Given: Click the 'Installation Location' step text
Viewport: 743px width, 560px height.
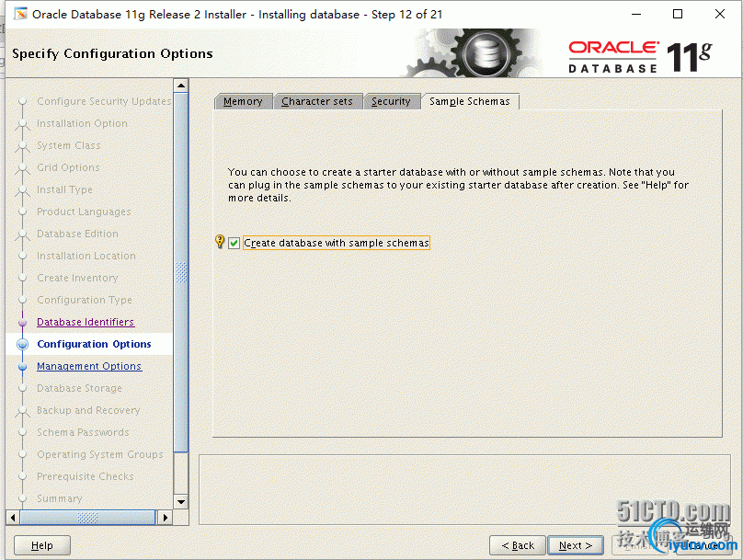Looking at the screenshot, I should (86, 256).
